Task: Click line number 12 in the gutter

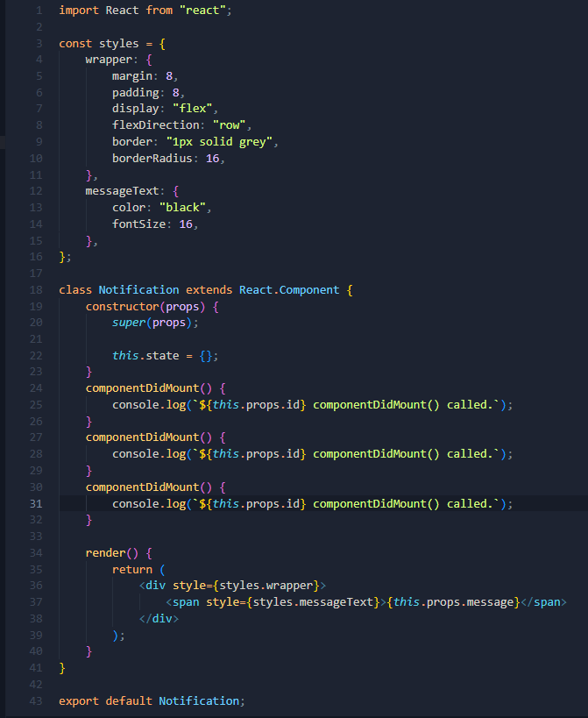Action: click(36, 191)
